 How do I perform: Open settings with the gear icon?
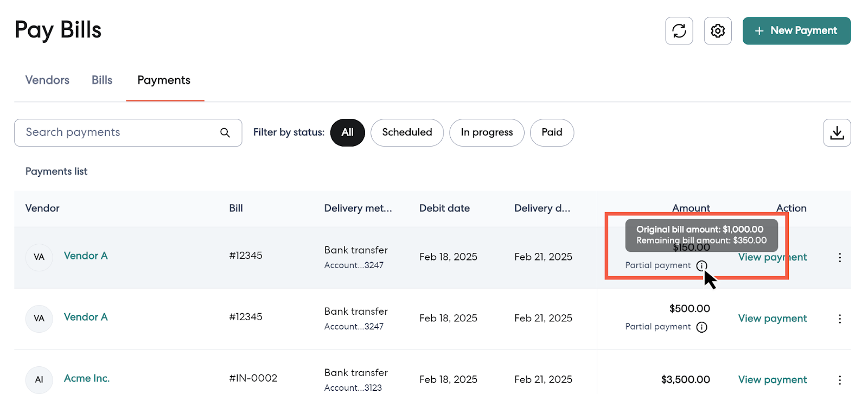tap(717, 31)
